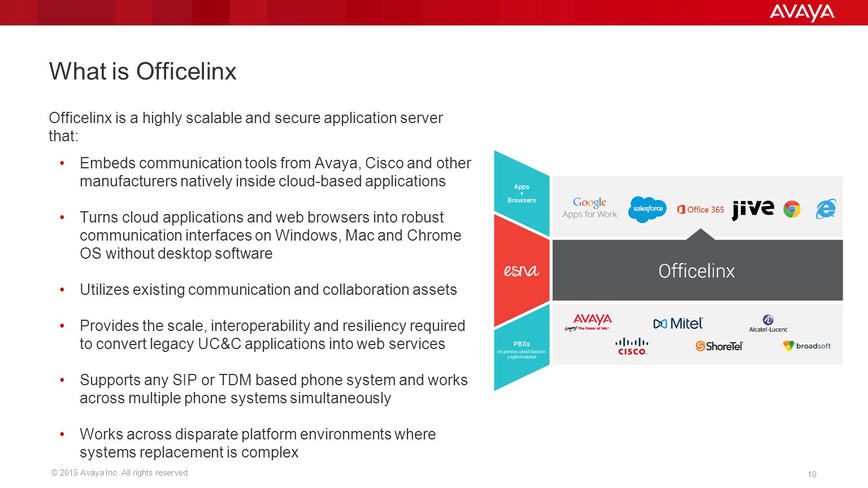The height and width of the screenshot is (488, 868).
Task: Select the Cisco logo
Action: (632, 346)
